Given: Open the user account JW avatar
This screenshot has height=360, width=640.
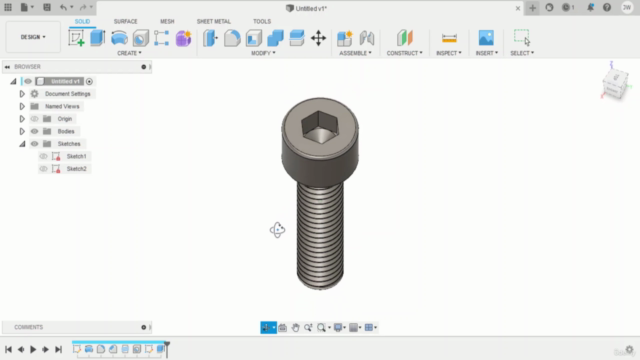Looking at the screenshot, I should pos(627,7).
